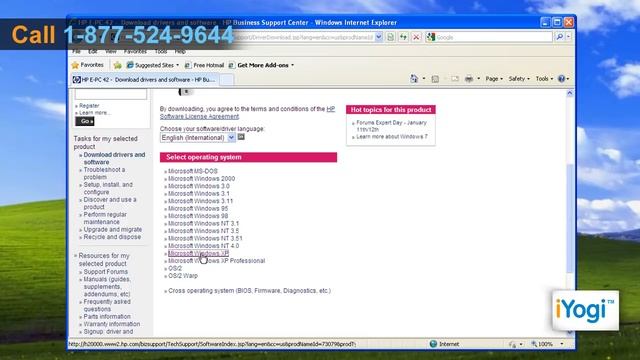This screenshot has width=640, height=360.
Task: Open Frequently asked questions link
Action: tap(107, 305)
